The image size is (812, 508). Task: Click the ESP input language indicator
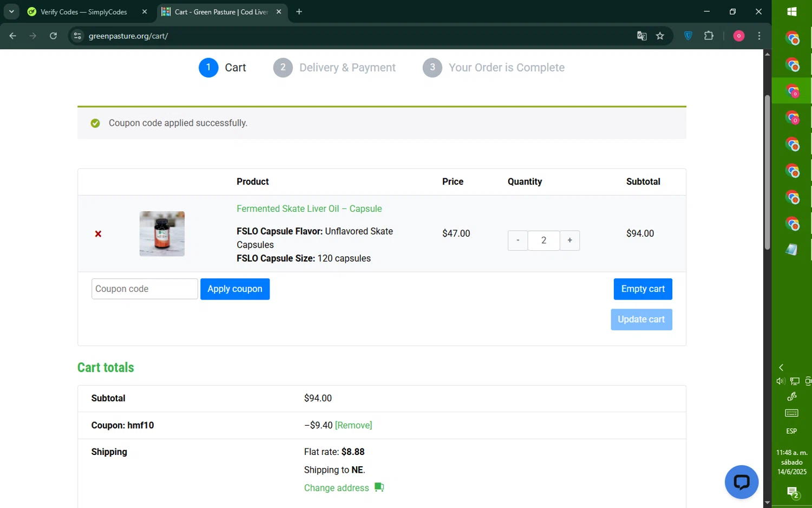pos(791,431)
